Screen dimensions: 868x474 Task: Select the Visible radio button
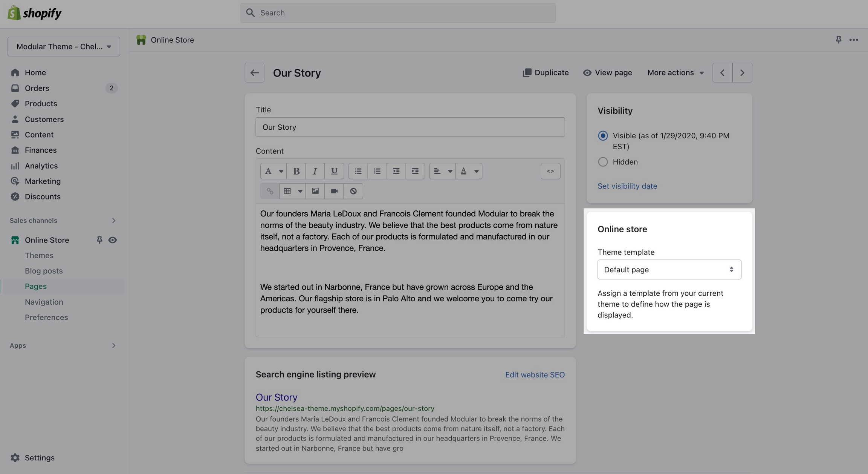pos(603,136)
